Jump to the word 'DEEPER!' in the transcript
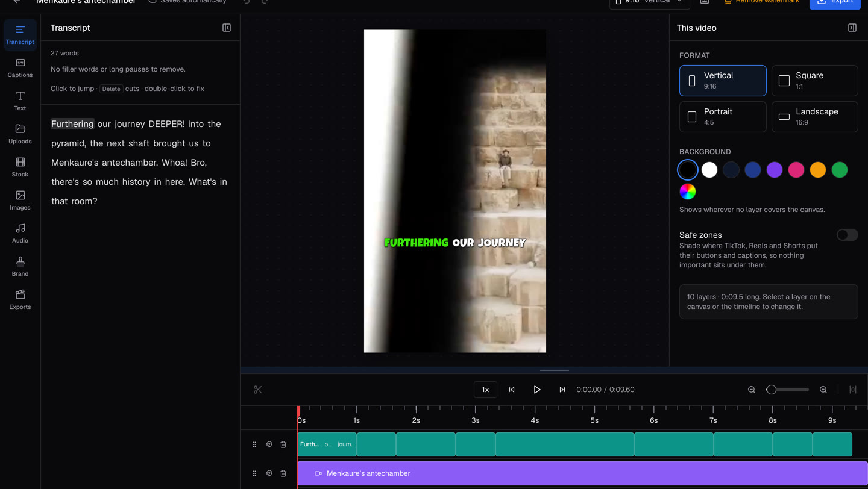The height and width of the screenshot is (489, 868). pyautogui.click(x=166, y=124)
